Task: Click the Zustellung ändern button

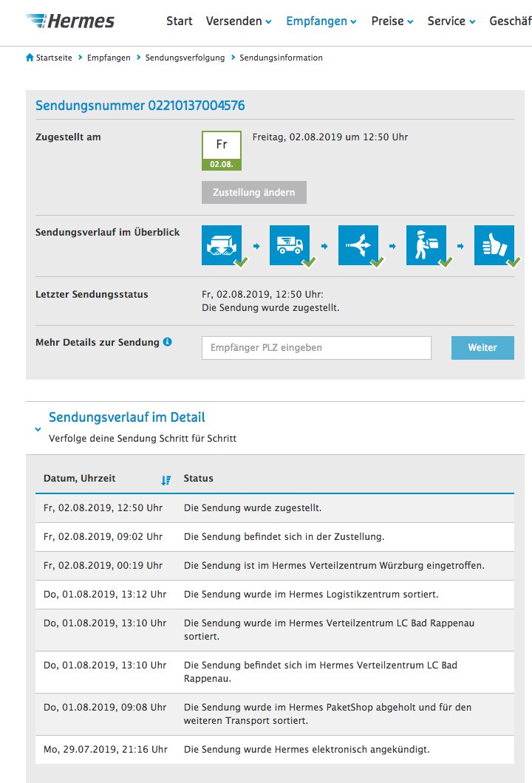Action: [254, 192]
